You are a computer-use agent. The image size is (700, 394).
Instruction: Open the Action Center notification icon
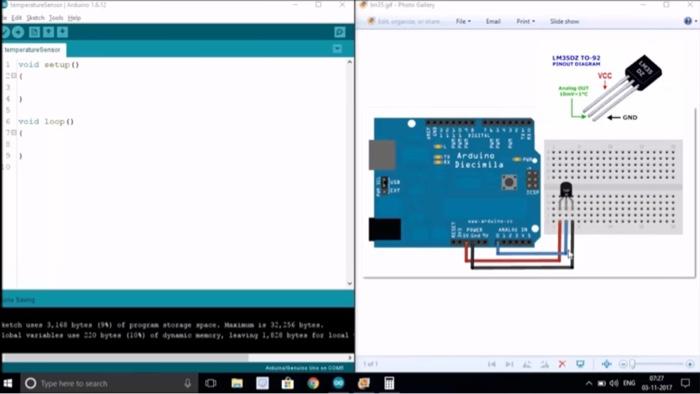click(686, 383)
